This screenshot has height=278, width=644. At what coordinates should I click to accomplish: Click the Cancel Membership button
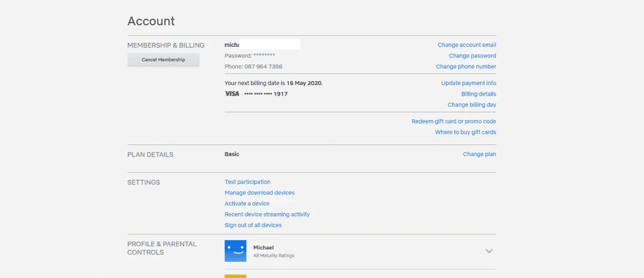tap(164, 60)
